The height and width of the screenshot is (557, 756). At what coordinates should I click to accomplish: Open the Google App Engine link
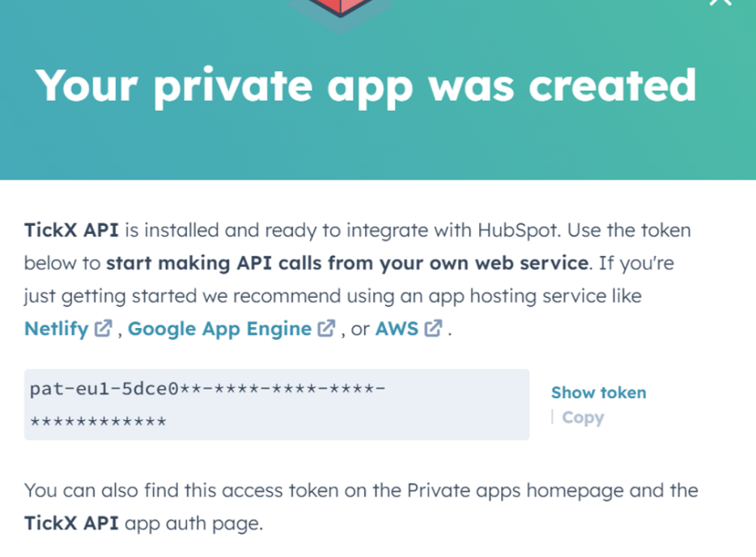click(x=220, y=329)
